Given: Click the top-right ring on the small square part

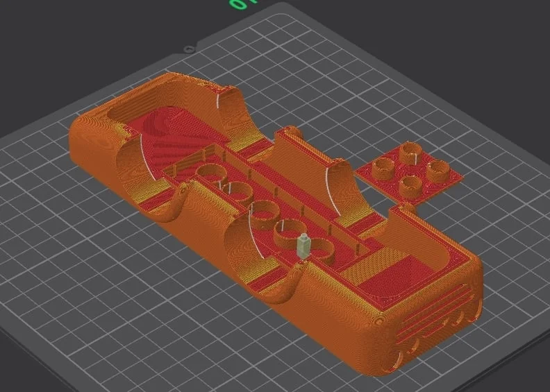Looking at the screenshot, I should point(409,151).
